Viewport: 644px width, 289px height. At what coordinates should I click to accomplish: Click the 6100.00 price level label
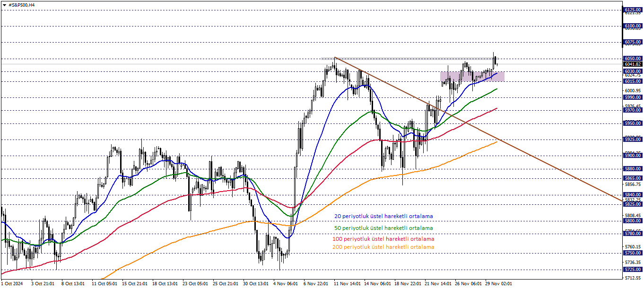coord(632,26)
